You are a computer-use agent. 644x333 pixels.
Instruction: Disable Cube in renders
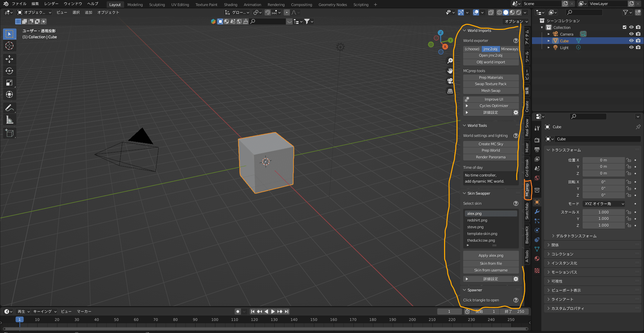click(x=638, y=41)
